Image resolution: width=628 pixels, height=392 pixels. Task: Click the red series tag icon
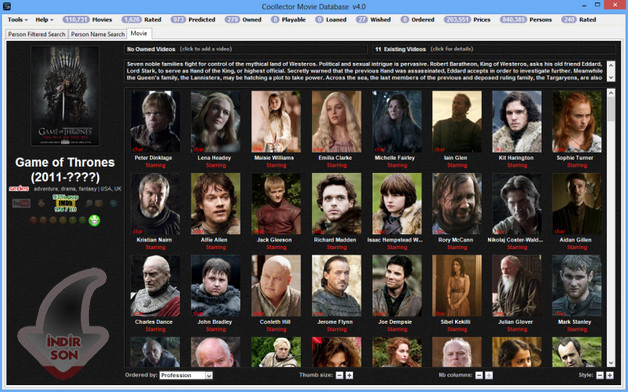click(19, 189)
